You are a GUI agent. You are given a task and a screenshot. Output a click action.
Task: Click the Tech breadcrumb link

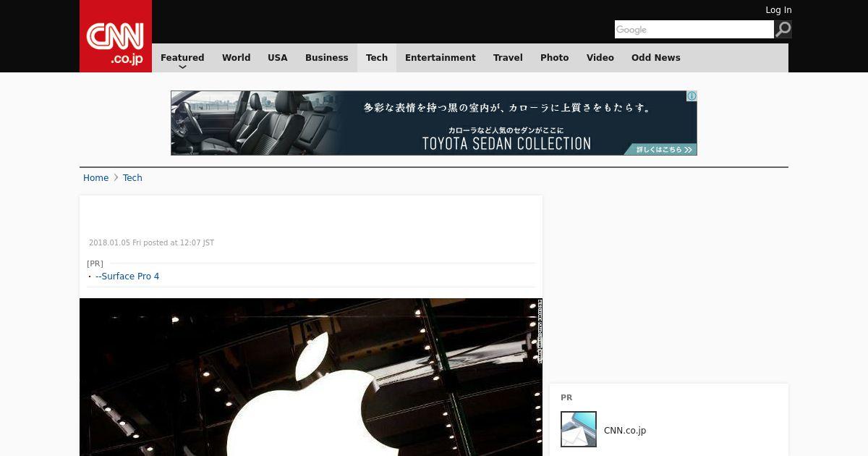pyautogui.click(x=132, y=178)
